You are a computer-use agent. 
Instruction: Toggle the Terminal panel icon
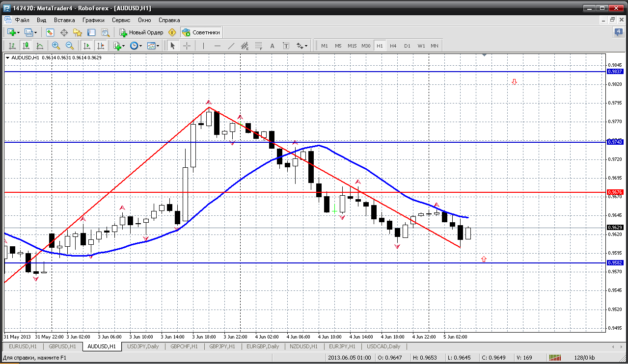(91, 32)
